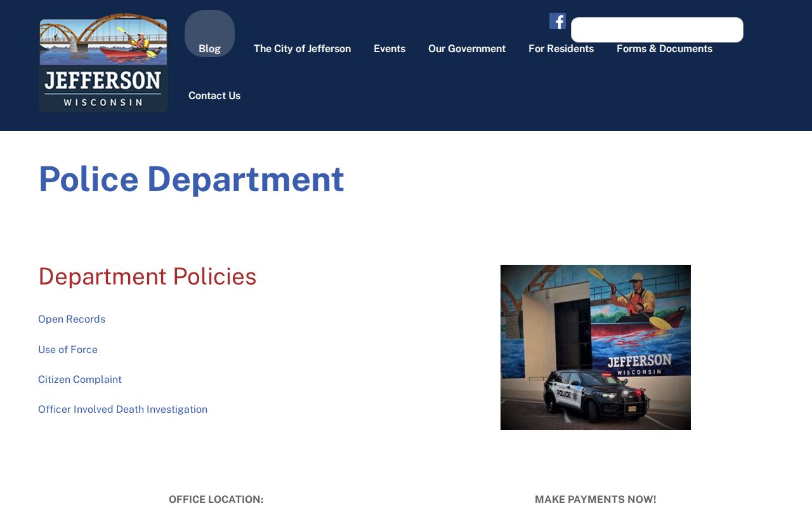This screenshot has height=508, width=812.
Task: Open Officer Involved Death Investigation link
Action: [x=122, y=410]
